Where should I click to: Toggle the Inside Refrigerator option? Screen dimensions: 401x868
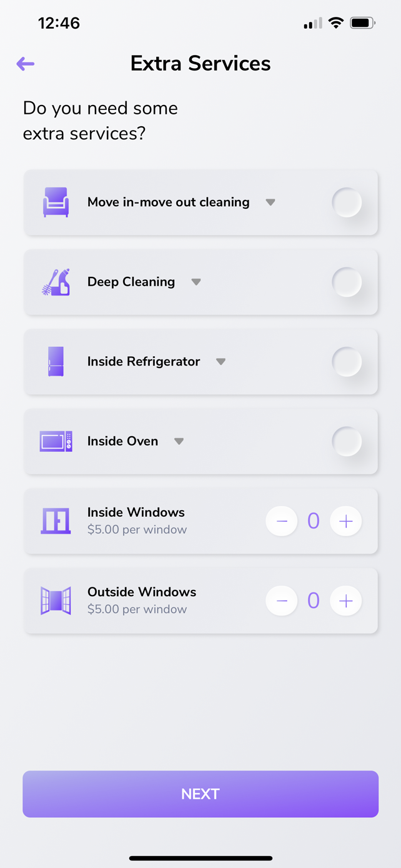(x=347, y=362)
